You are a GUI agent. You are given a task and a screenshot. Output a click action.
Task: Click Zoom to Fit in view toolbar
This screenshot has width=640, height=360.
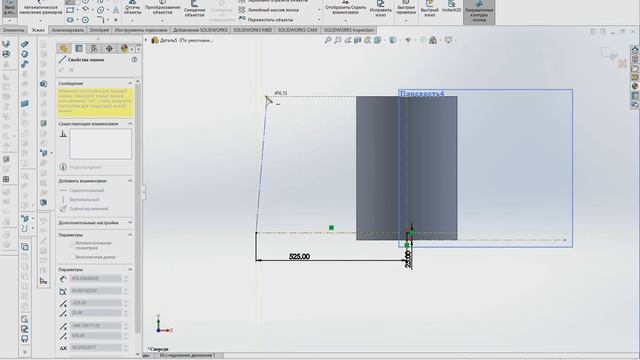click(x=327, y=40)
